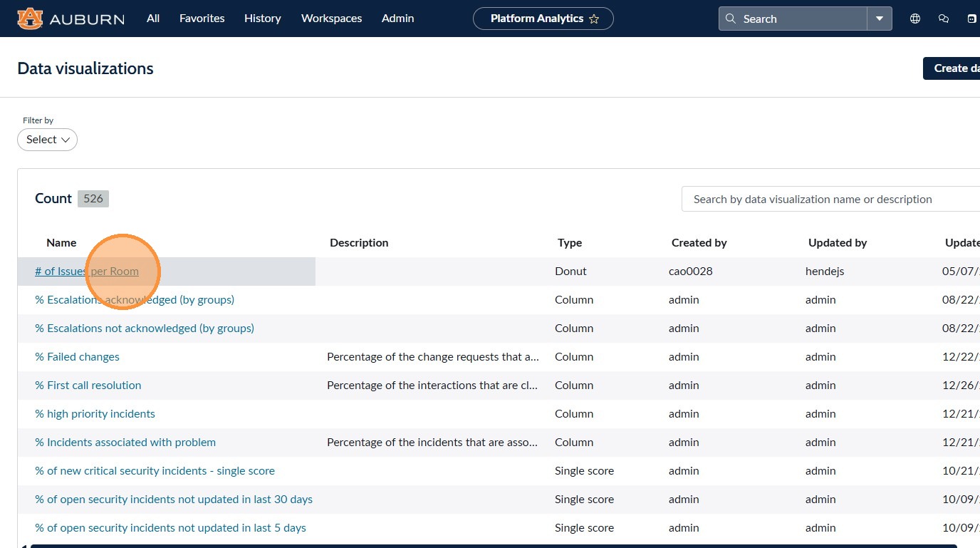Open the globe language selector icon

tap(915, 19)
